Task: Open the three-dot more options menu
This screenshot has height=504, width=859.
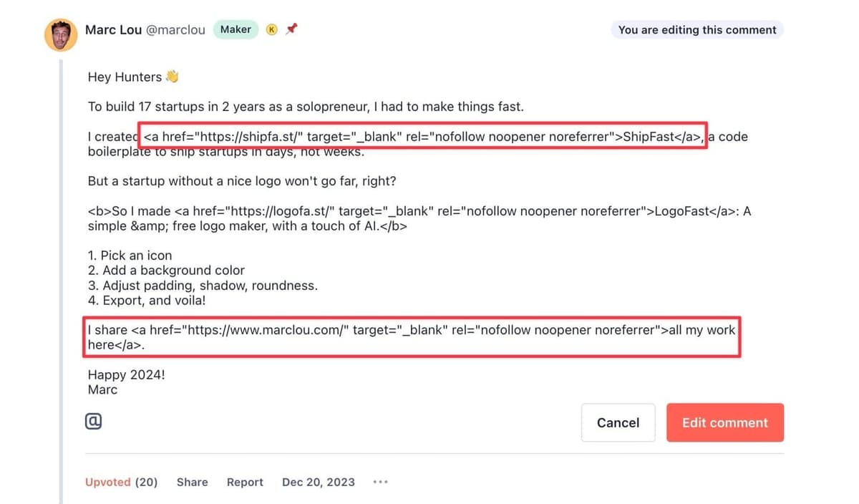Action: tap(380, 482)
